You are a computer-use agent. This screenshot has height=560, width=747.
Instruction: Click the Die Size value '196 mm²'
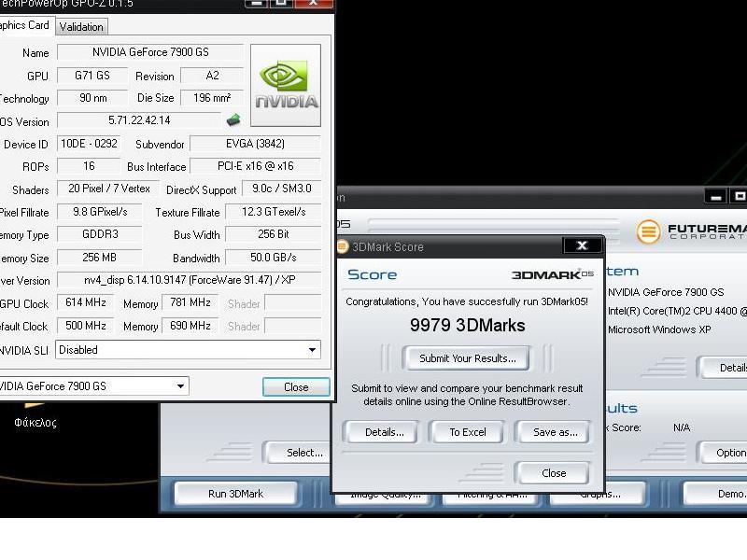click(x=212, y=98)
